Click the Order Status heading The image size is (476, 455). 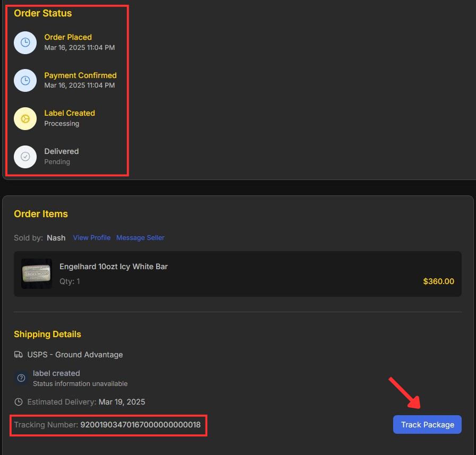click(x=43, y=13)
